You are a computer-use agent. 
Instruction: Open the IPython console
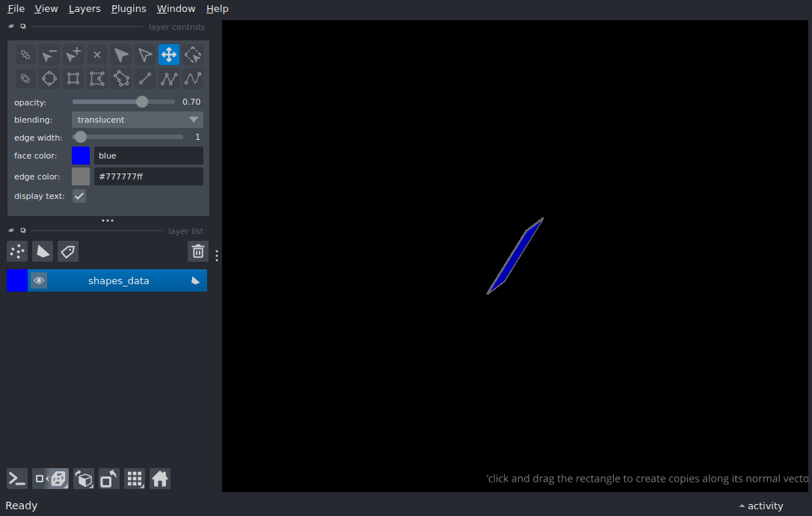(x=17, y=479)
